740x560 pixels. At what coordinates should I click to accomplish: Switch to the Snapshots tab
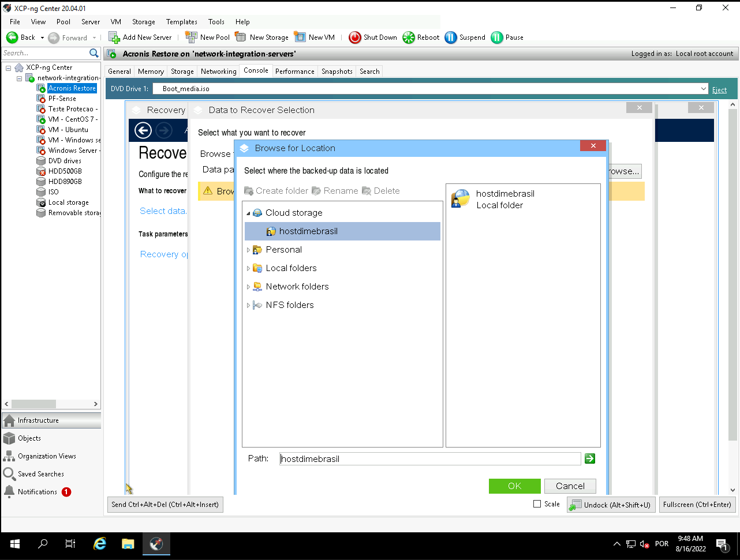[x=337, y=72]
